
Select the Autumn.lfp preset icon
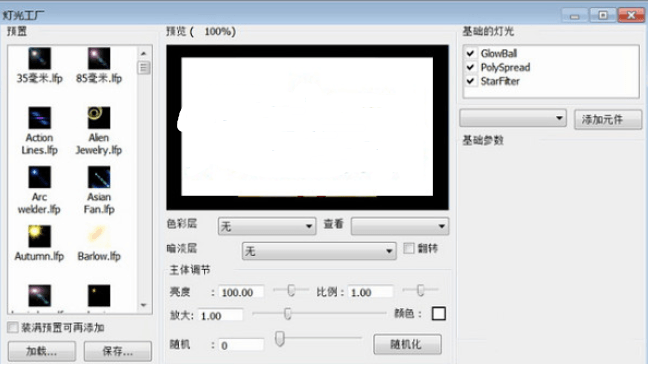(39, 236)
